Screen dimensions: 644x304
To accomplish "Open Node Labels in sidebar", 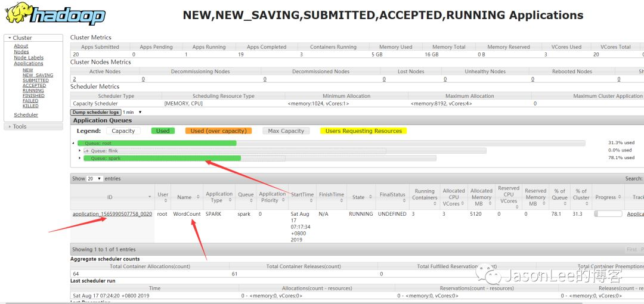I will [x=29, y=57].
